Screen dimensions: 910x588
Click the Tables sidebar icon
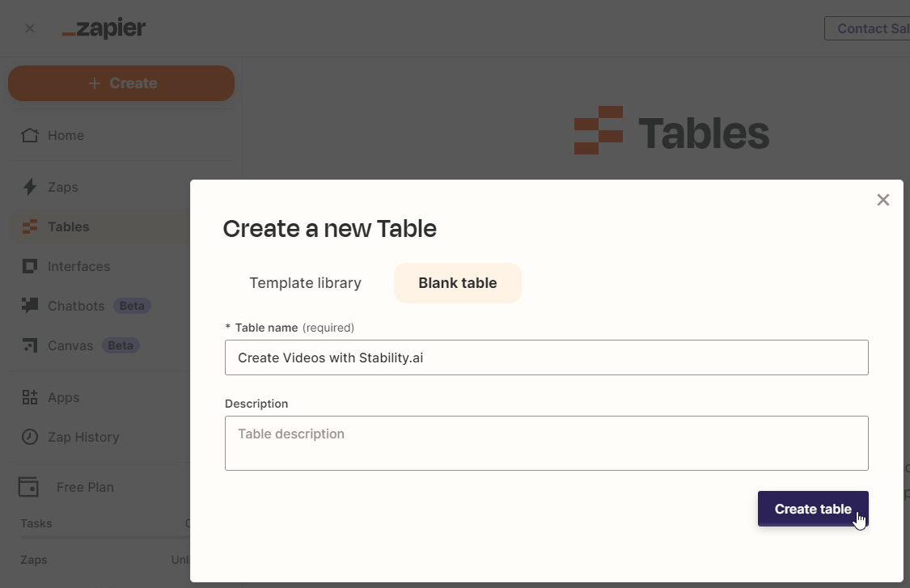(30, 226)
